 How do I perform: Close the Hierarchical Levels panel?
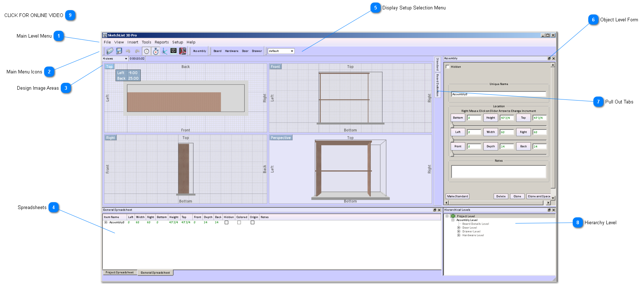(554, 210)
